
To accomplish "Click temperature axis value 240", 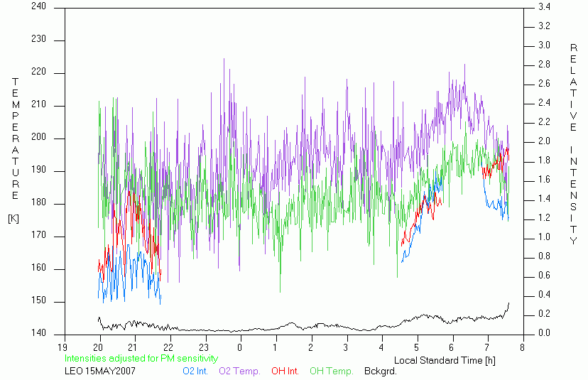I will 38,6.
